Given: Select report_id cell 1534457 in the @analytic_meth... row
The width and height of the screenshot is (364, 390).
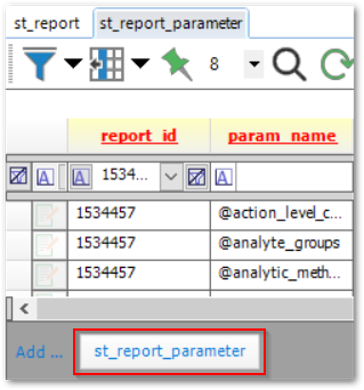Looking at the screenshot, I should click(x=139, y=275).
